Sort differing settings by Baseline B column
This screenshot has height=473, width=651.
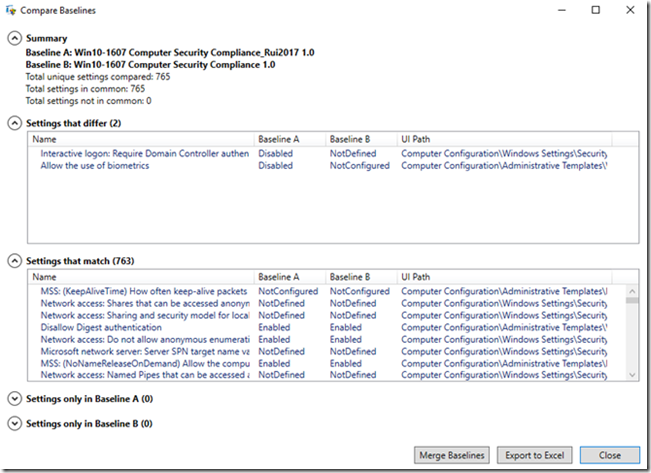tap(361, 139)
